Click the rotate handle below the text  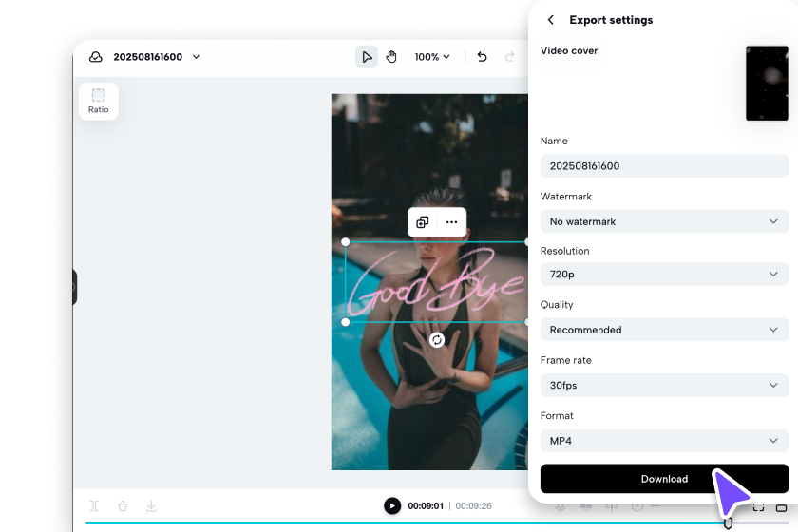[x=437, y=339]
